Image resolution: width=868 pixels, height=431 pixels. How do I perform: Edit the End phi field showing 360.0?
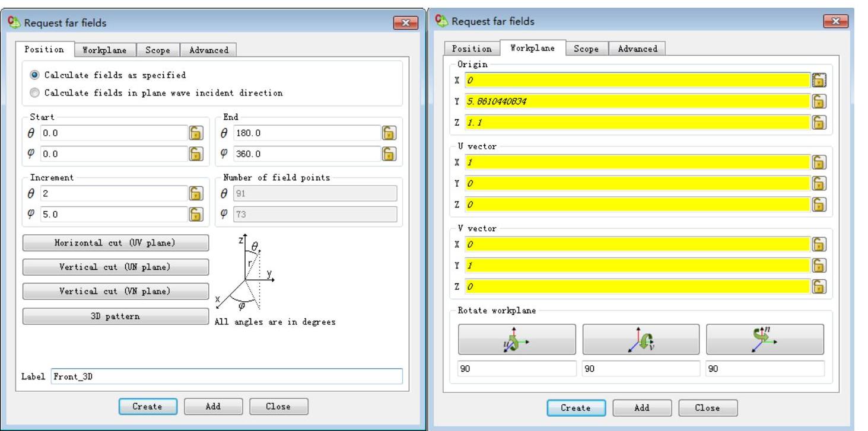307,154
